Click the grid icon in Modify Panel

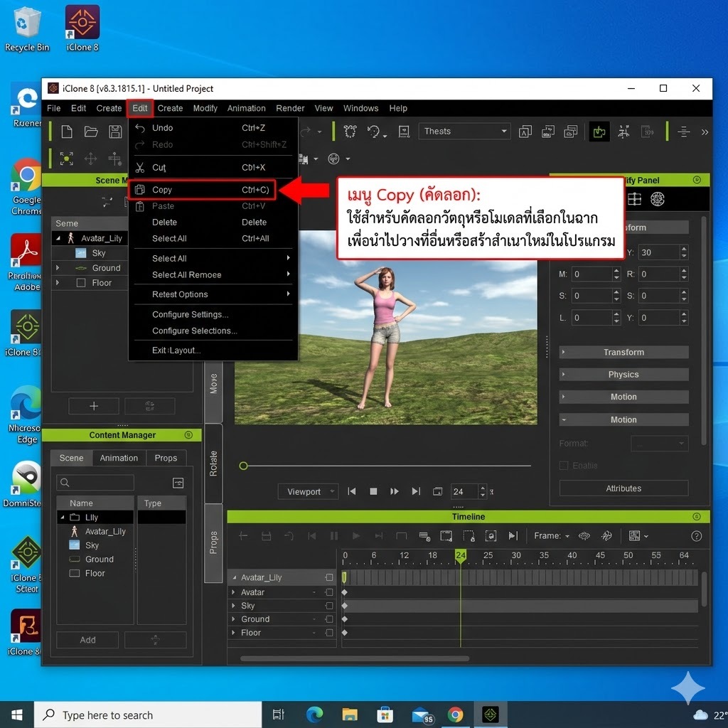[634, 199]
